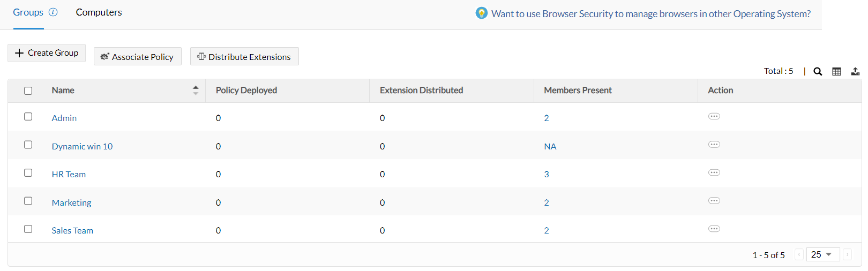Viewport: 868px width, 271px height.
Task: Click the lightbulb tip icon
Action: (x=482, y=13)
